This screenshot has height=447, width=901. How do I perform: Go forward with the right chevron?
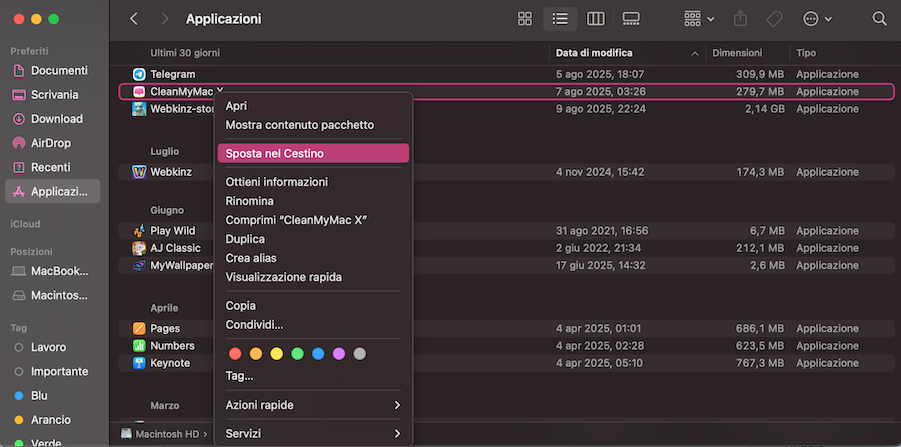[x=165, y=19]
